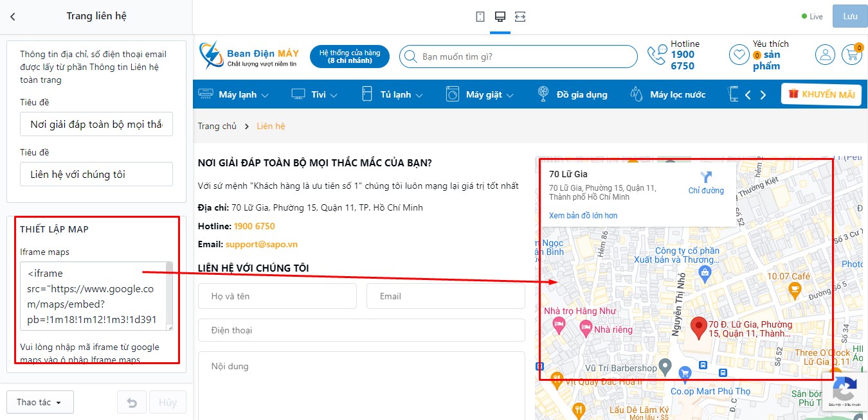Click the Bean Điện Máy logo
Screen dimensions: 868x420
249,56
